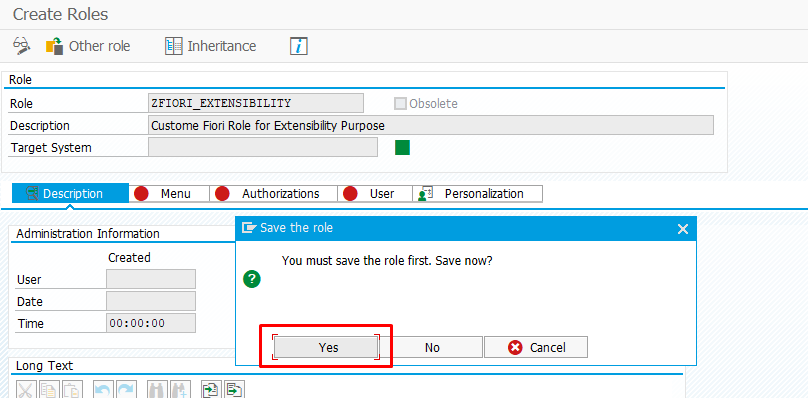Confirm saving with the Yes button
Viewport: 808px width, 398px height.
point(326,347)
